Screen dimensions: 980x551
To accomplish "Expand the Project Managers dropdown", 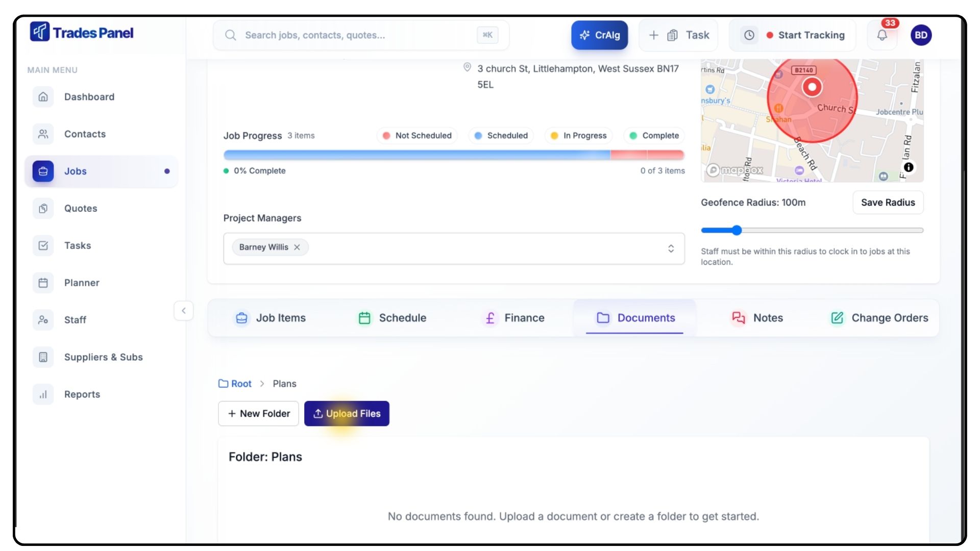I will tap(671, 248).
